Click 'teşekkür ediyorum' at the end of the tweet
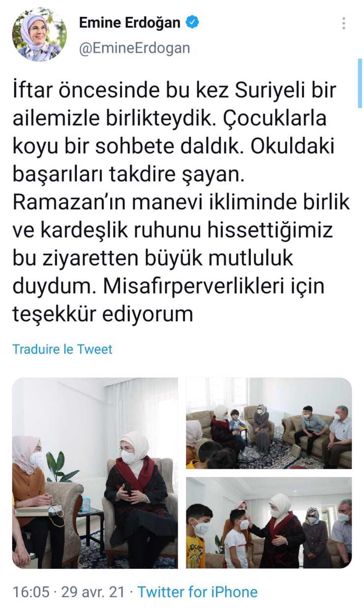This screenshot has height=612, width=364. (103, 314)
